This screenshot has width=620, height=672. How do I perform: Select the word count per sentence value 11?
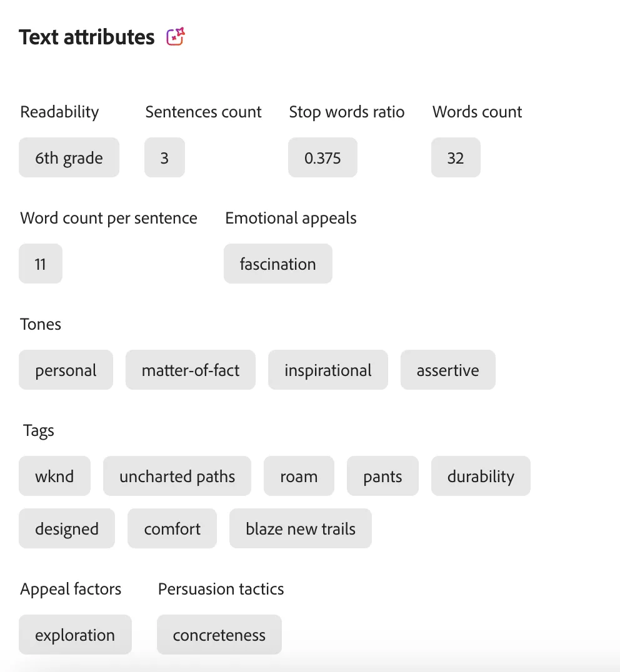pyautogui.click(x=41, y=264)
